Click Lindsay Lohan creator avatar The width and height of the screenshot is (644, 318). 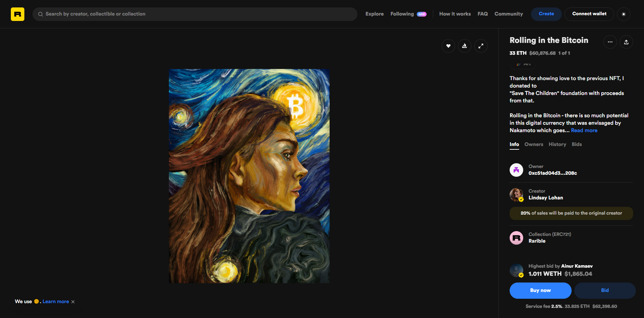(516, 195)
